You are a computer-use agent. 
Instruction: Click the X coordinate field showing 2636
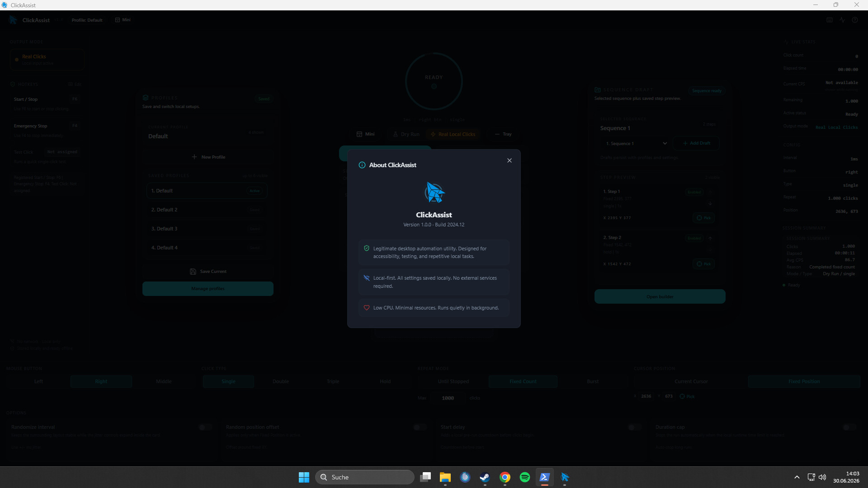646,396
